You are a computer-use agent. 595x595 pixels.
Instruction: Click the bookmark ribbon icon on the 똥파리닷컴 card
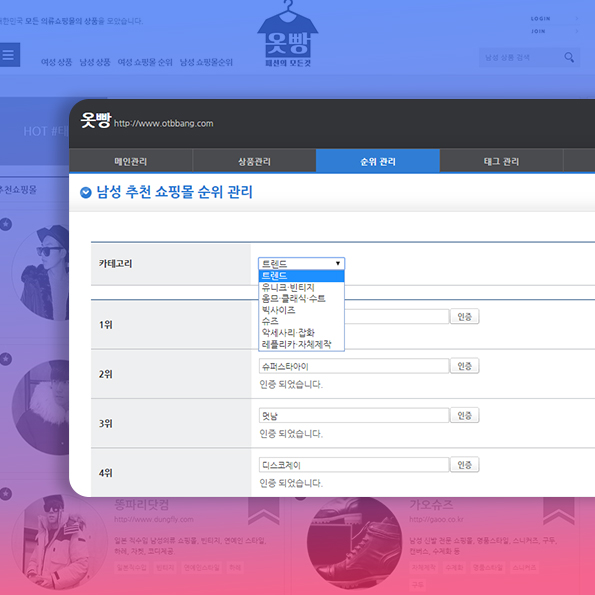[x=263, y=511]
